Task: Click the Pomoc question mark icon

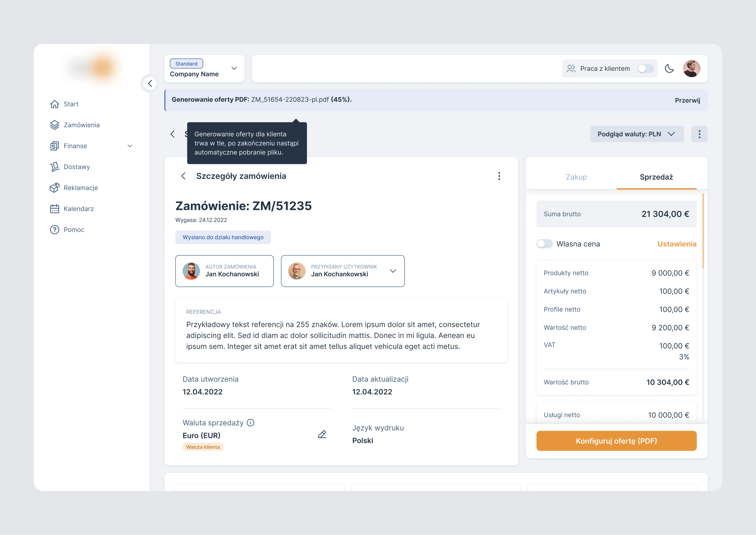Action: (x=54, y=230)
